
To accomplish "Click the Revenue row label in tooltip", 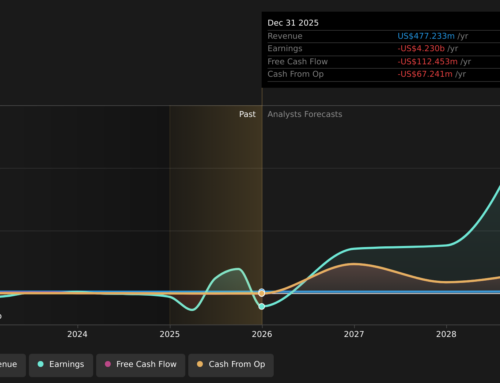I will (x=285, y=36).
